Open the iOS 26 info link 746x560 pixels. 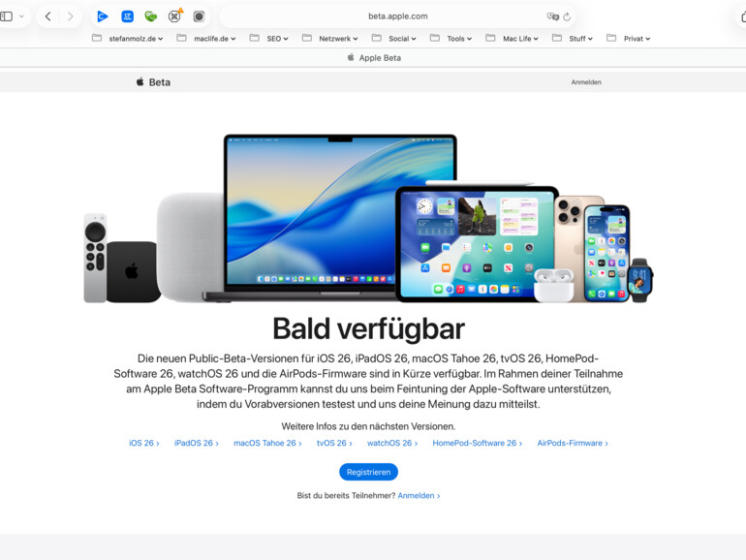coord(144,443)
